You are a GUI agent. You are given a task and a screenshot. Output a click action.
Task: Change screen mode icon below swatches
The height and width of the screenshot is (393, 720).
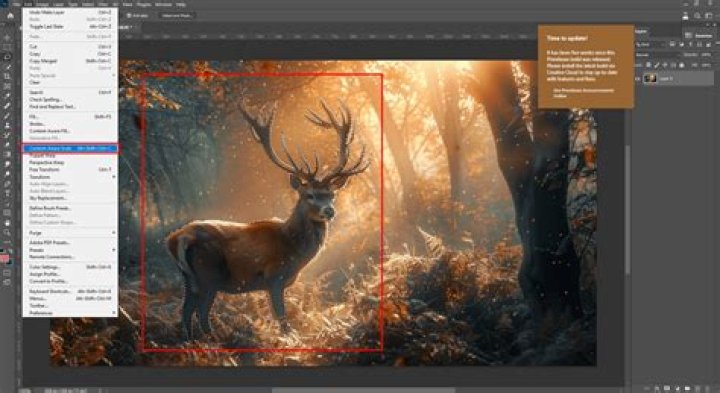[7, 282]
